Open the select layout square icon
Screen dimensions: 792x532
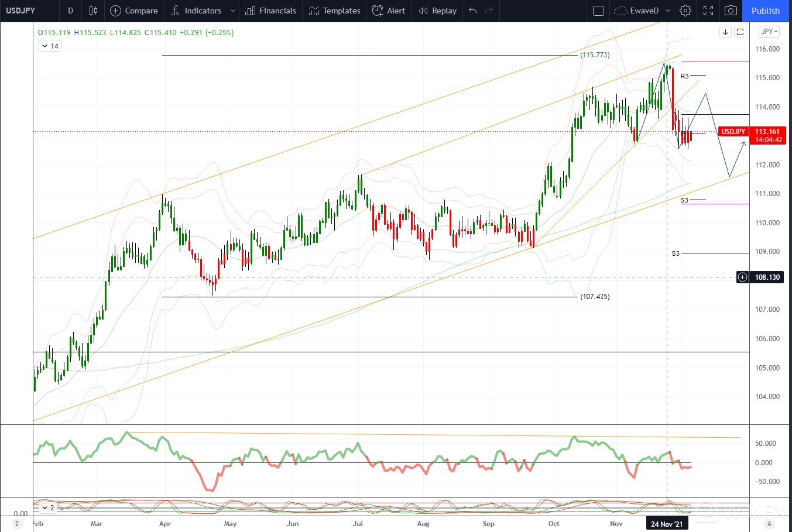coord(598,11)
